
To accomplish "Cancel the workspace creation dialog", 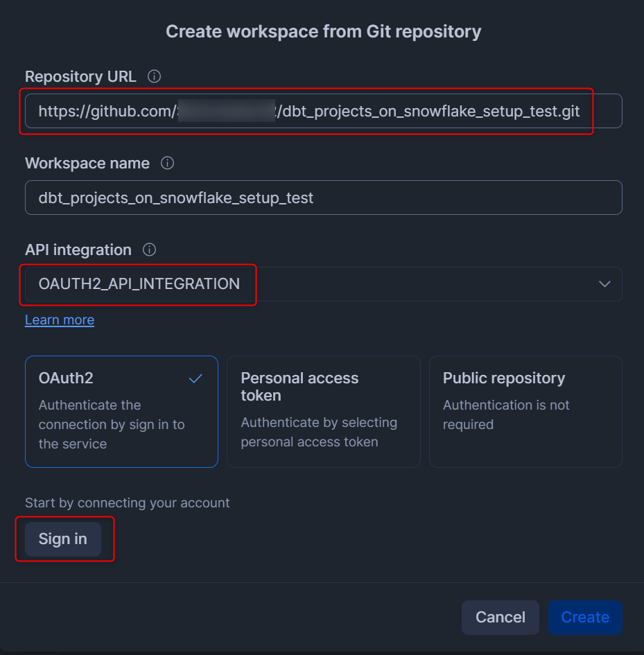I will coord(500,618).
